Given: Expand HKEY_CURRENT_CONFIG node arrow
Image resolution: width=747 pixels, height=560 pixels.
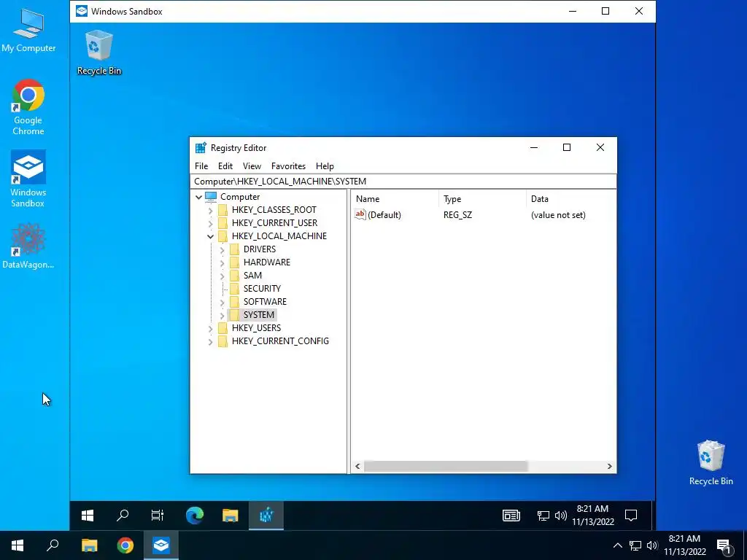Looking at the screenshot, I should [x=211, y=341].
